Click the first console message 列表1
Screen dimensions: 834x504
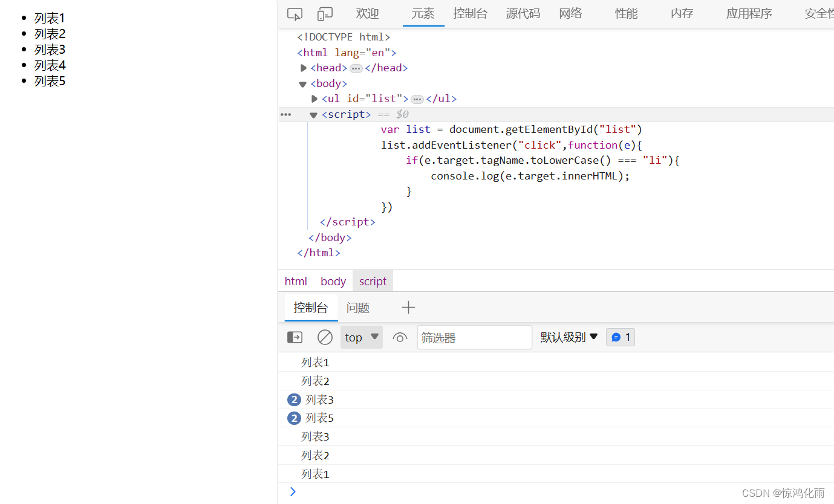click(315, 363)
